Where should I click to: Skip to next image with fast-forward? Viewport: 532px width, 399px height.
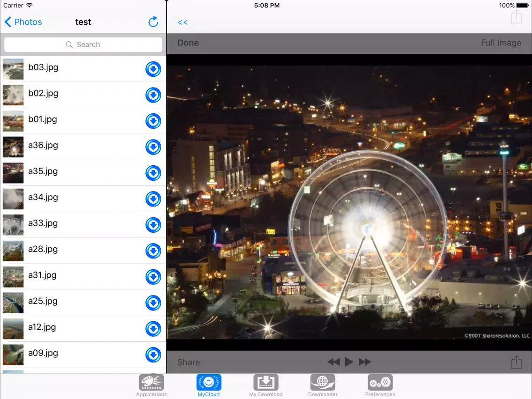pyautogui.click(x=365, y=362)
